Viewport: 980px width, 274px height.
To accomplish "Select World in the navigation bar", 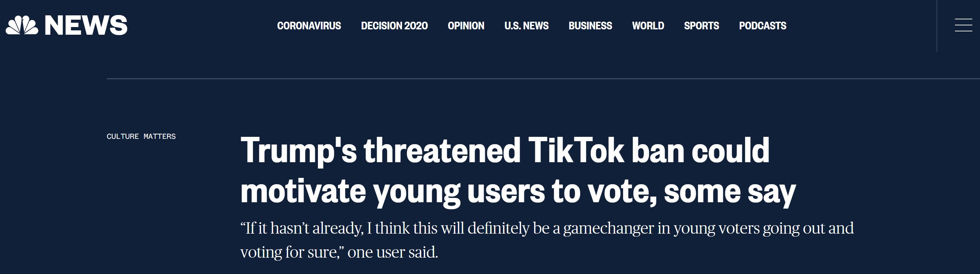I will 648,26.
